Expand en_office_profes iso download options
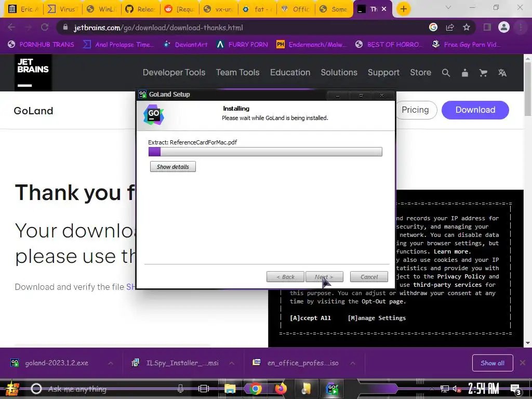This screenshot has height=399, width=532. (x=353, y=363)
